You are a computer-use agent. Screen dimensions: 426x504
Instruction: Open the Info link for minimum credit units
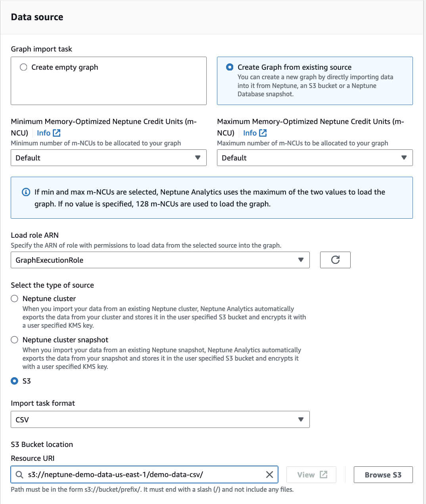[45, 132]
